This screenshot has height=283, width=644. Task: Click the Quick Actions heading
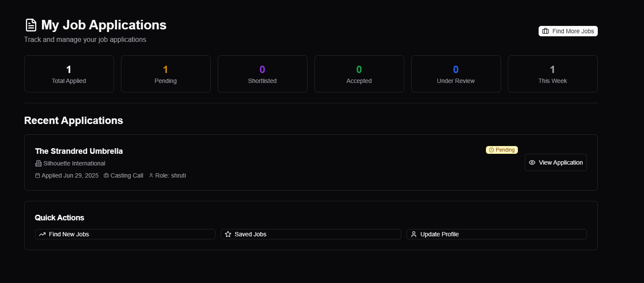pos(60,218)
